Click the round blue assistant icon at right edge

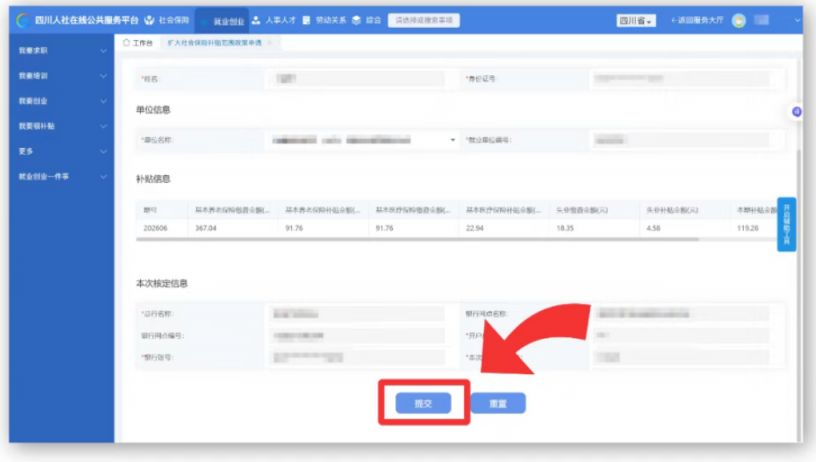(x=796, y=111)
